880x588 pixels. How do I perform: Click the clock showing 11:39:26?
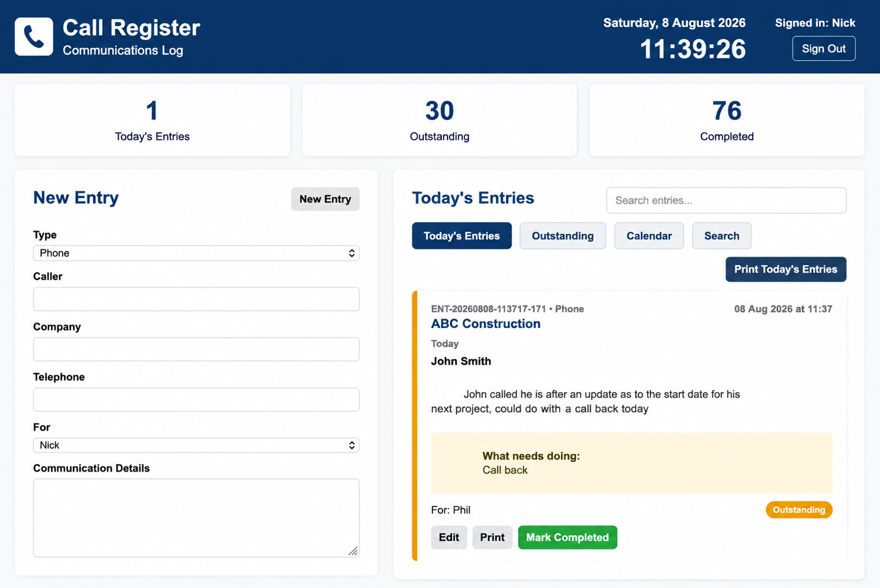(693, 49)
